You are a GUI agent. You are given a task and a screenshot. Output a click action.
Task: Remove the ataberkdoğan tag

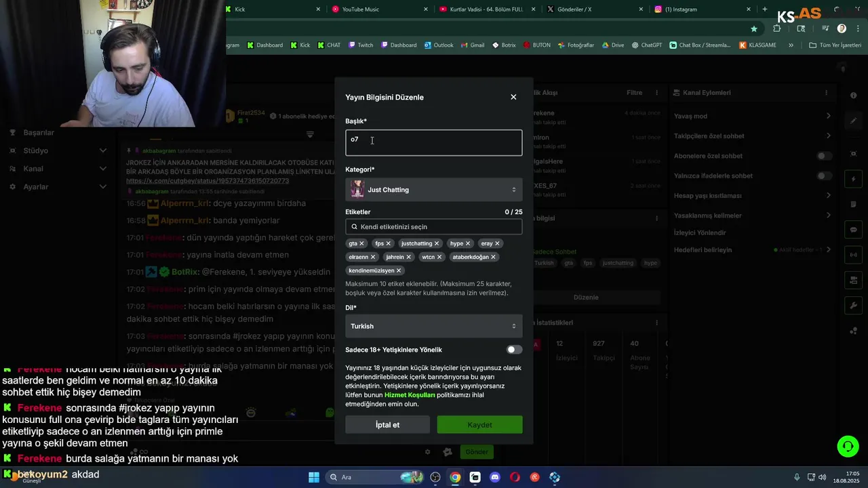tap(493, 257)
